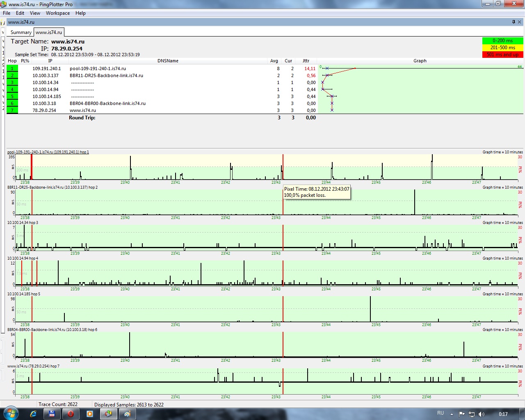The image size is (525, 420).
Task: Click the panel pin (auto-hide) icon
Action: (x=514, y=22)
